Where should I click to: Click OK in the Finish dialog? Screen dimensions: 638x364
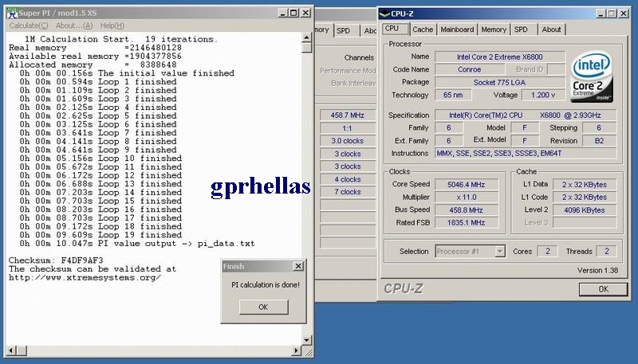264,307
